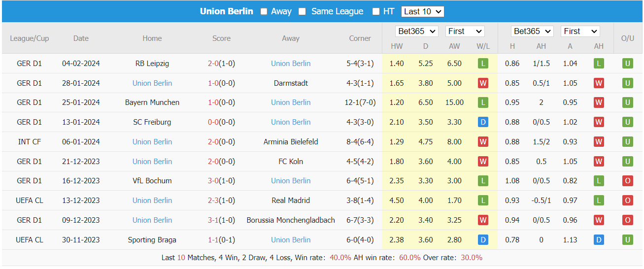
Task: Click the Corner column header
Action: click(x=360, y=38)
